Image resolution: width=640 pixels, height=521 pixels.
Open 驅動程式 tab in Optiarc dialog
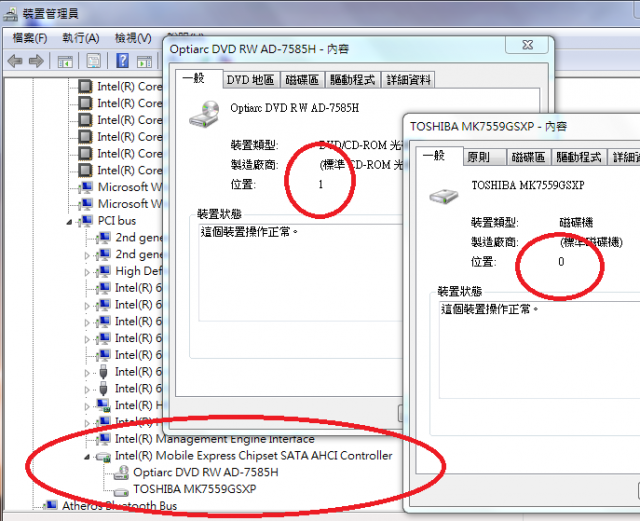353,80
